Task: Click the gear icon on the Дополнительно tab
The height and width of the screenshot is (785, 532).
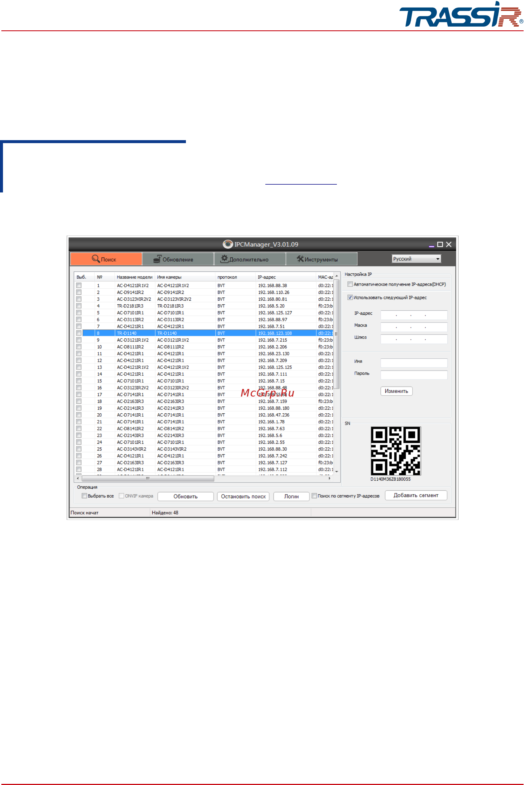Action: coord(224,259)
